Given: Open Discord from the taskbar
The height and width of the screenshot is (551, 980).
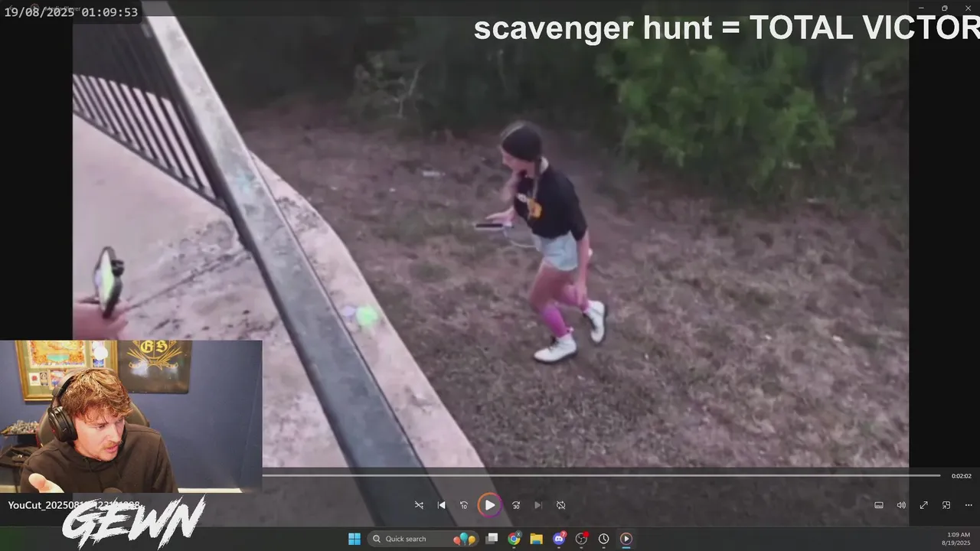Looking at the screenshot, I should [x=559, y=539].
